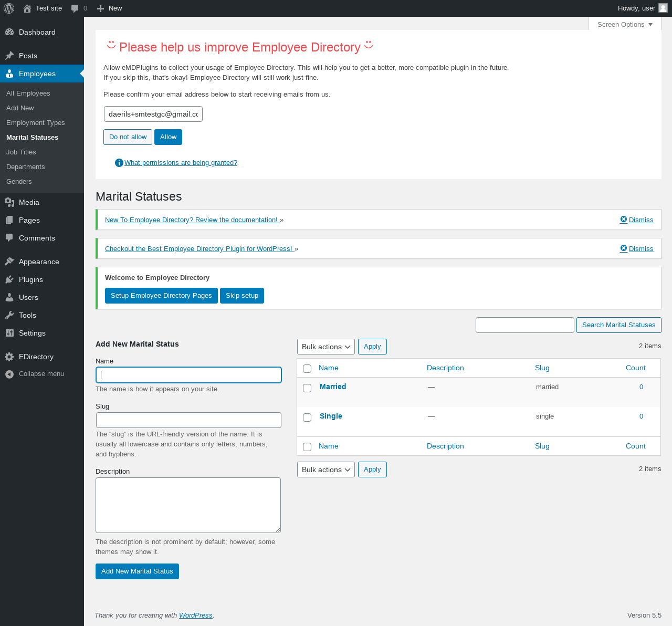Click the Dashboard gauge icon

pyautogui.click(x=9, y=32)
